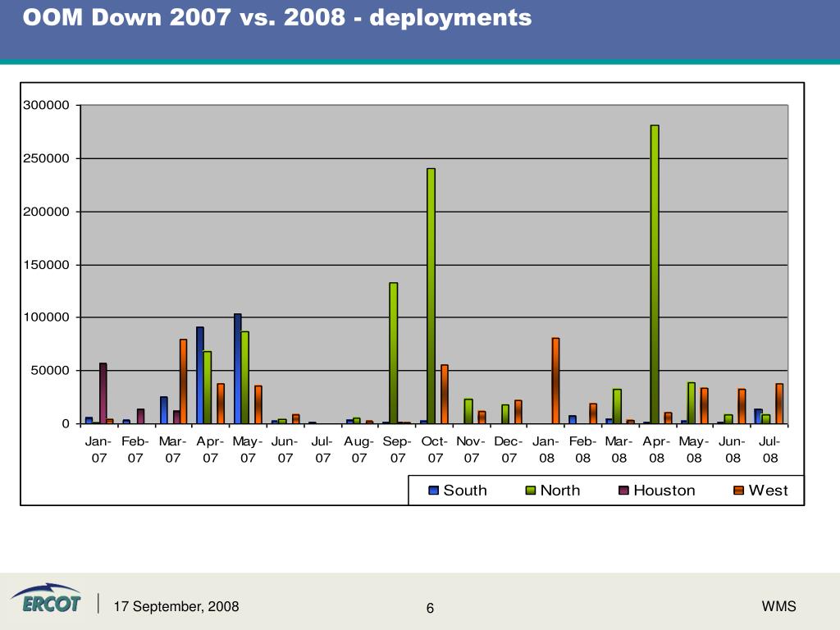Screen dimensions: 840x630
Task: Click the 'WMS' footer text
Action: 779,606
